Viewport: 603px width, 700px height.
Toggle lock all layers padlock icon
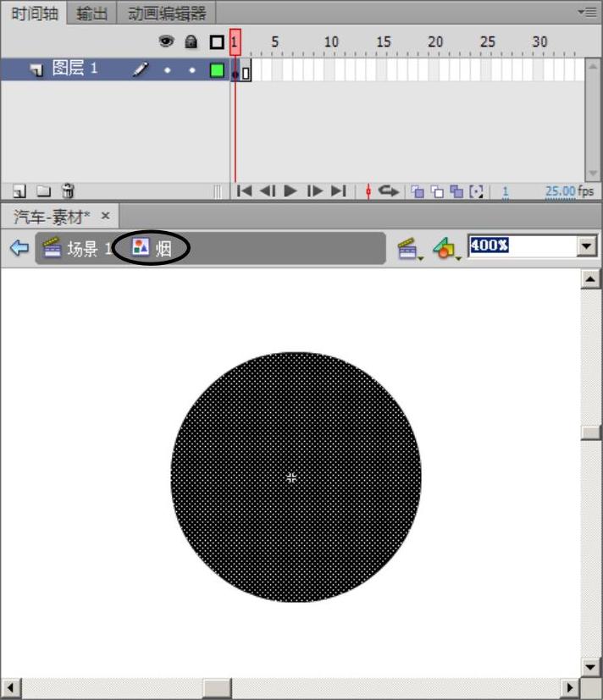point(191,42)
